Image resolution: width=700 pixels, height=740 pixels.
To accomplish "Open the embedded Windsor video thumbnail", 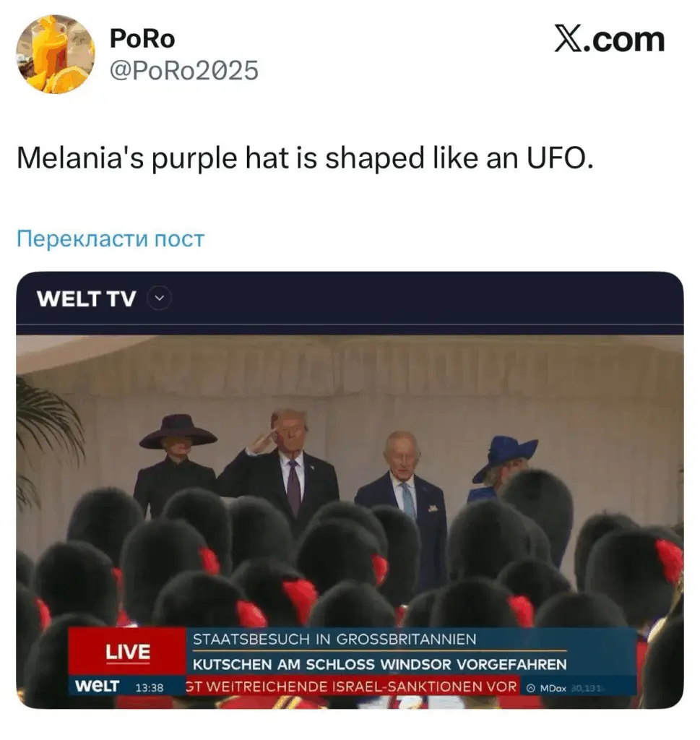I will (350, 522).
